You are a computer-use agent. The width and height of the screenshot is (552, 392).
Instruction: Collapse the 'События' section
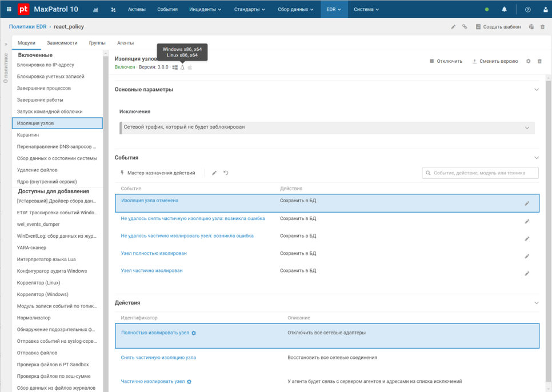pyautogui.click(x=537, y=158)
